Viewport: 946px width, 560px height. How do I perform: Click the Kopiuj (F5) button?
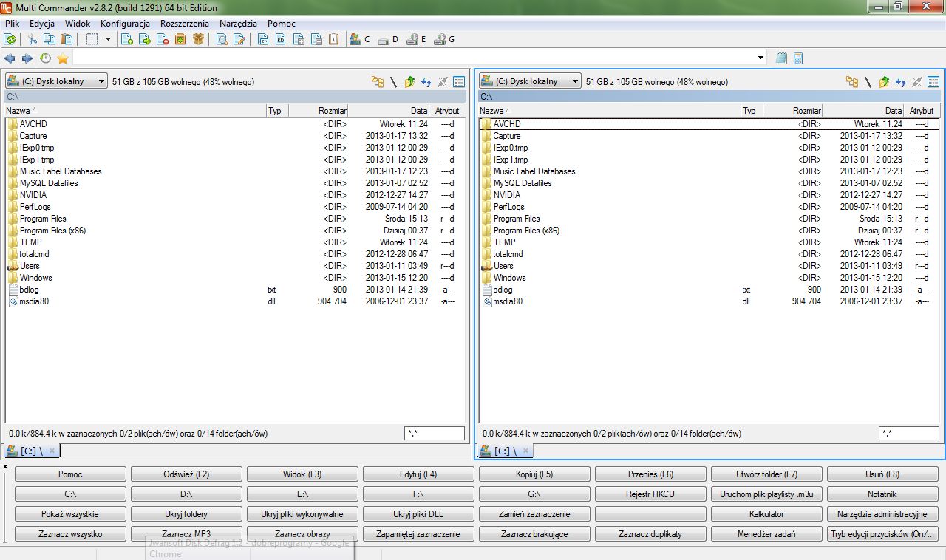pos(534,474)
